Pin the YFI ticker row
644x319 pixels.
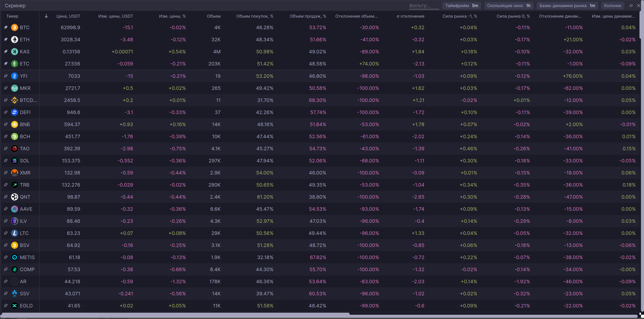tap(6, 76)
